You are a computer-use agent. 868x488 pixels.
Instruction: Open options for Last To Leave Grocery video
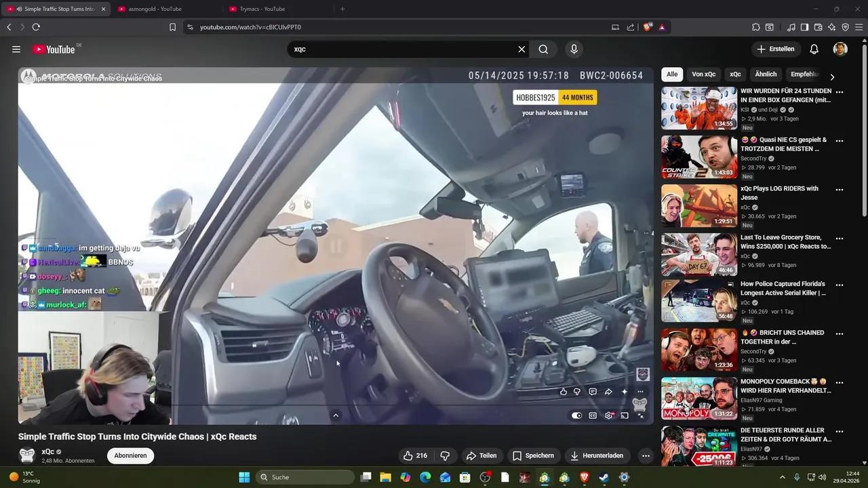click(x=840, y=239)
